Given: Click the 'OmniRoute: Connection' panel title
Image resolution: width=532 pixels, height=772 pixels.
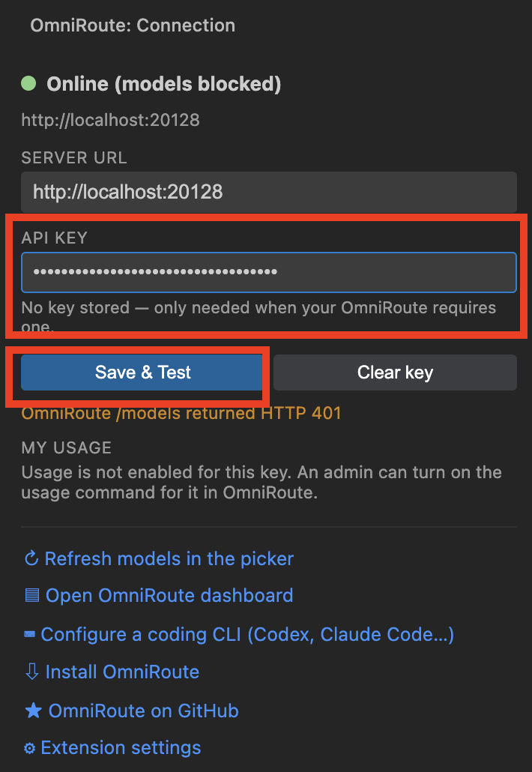Looking at the screenshot, I should tap(133, 25).
